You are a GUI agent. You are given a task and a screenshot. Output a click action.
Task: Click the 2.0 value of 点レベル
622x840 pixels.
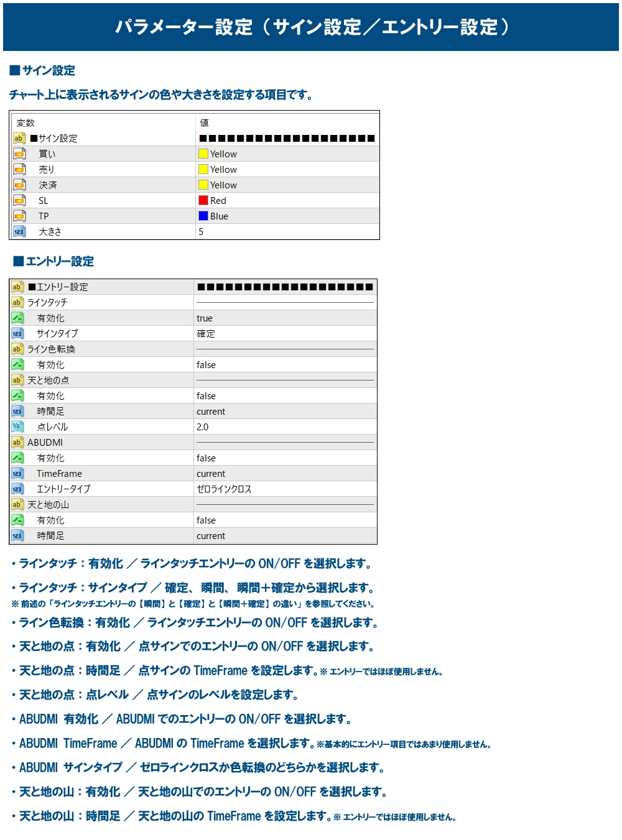tap(203, 427)
